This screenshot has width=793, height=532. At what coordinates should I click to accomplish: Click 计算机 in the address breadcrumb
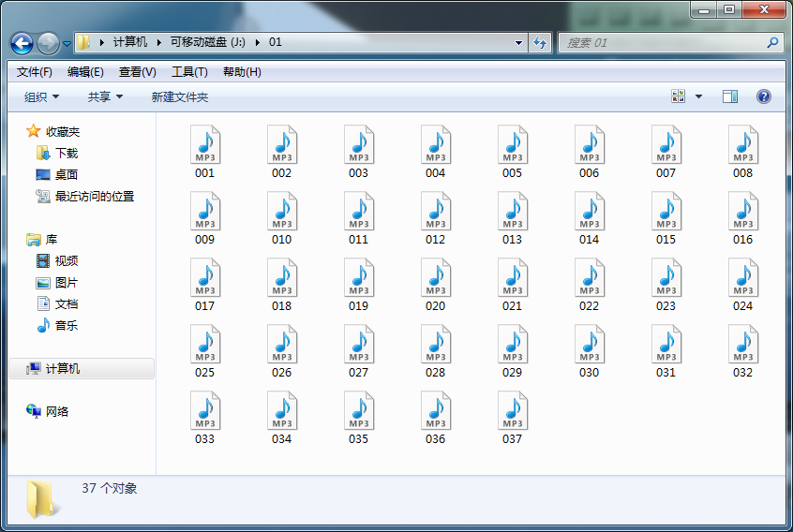point(130,42)
